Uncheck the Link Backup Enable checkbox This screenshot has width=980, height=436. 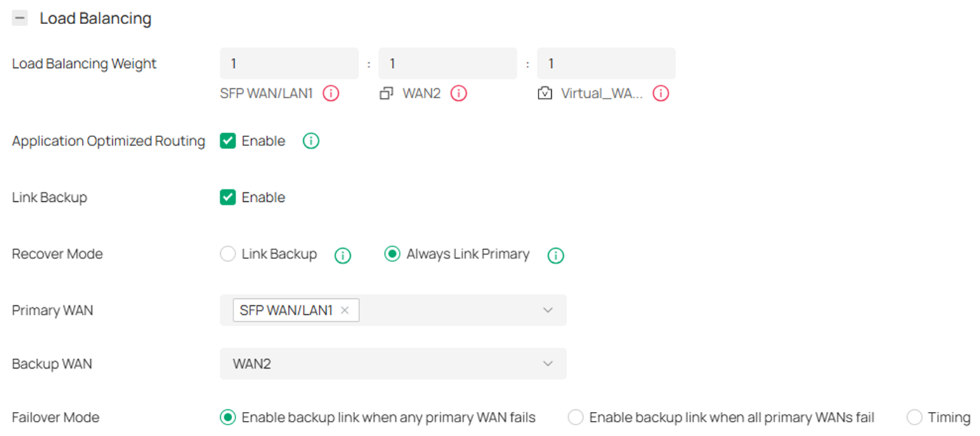pos(228,197)
